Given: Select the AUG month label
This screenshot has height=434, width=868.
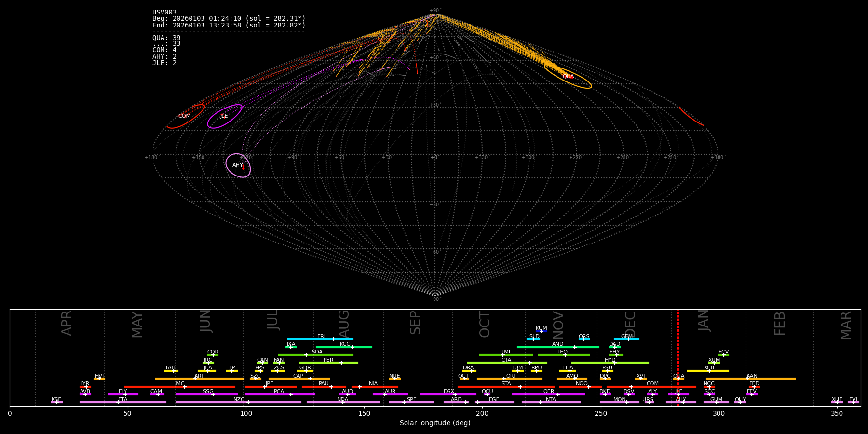Looking at the screenshot, I should point(343,323).
